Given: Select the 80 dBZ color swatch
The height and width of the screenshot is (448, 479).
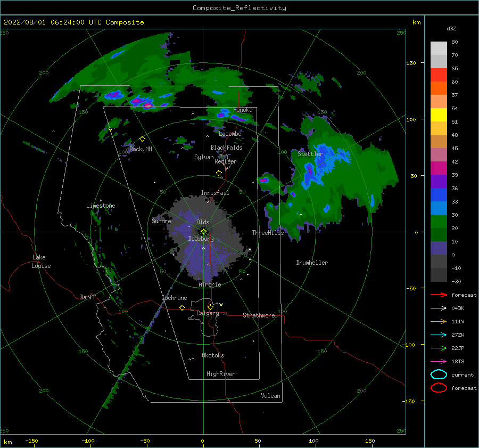Looking at the screenshot, I should (439, 48).
